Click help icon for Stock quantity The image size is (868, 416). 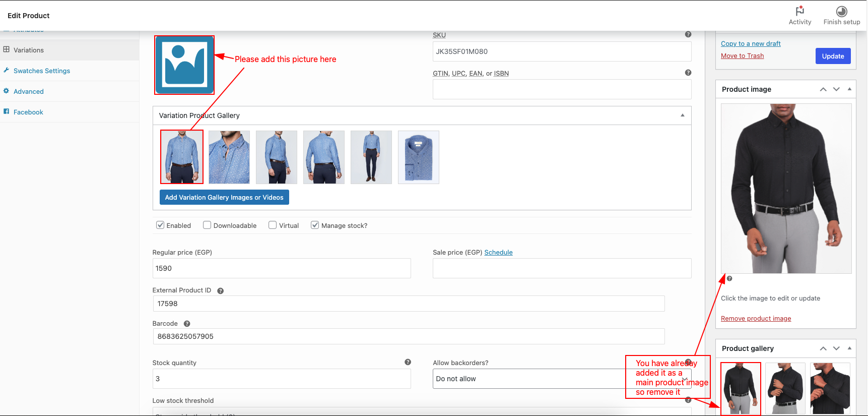[408, 362]
